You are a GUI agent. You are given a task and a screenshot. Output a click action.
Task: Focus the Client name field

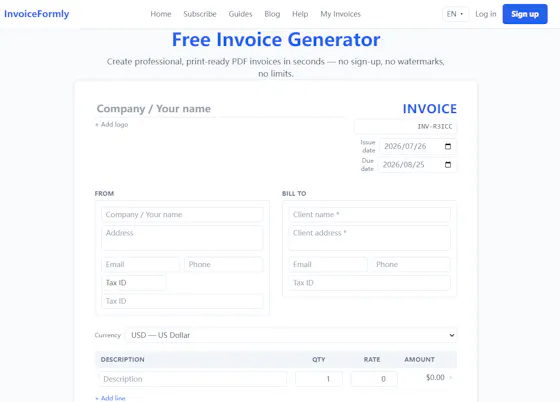pyautogui.click(x=369, y=215)
